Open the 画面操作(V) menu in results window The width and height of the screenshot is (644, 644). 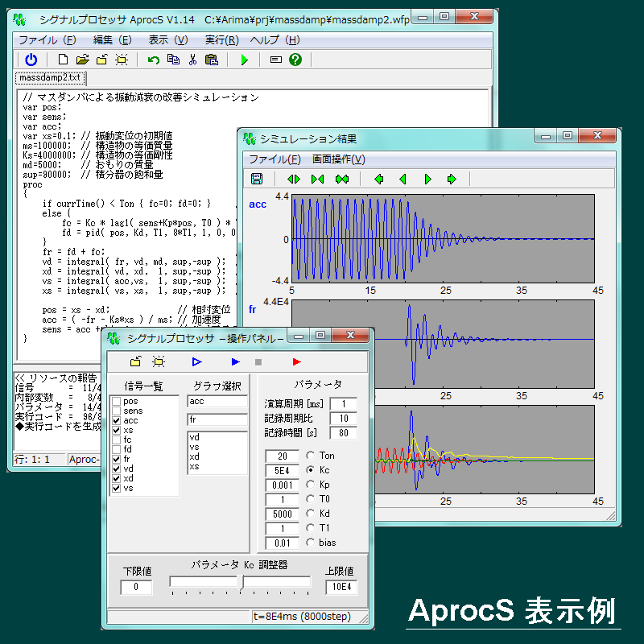338,159
